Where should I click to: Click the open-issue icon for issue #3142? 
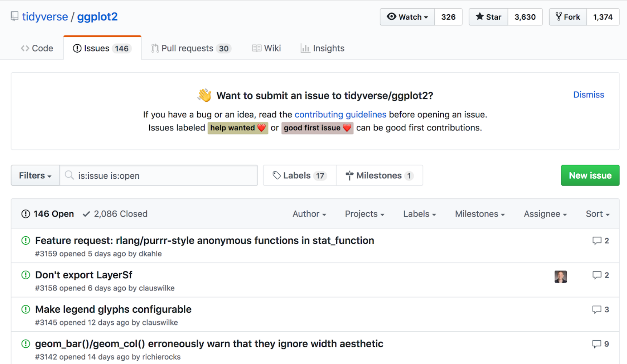point(25,344)
